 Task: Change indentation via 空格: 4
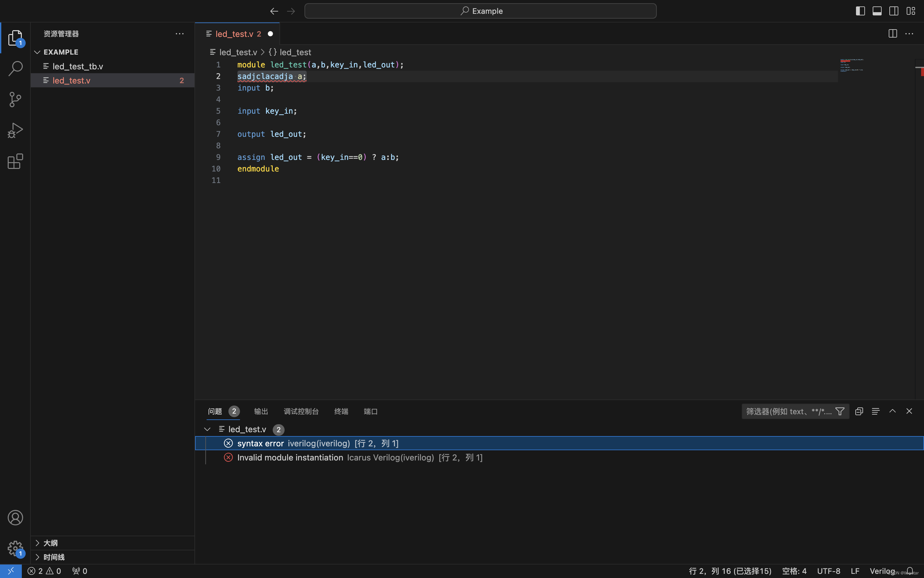[794, 571]
